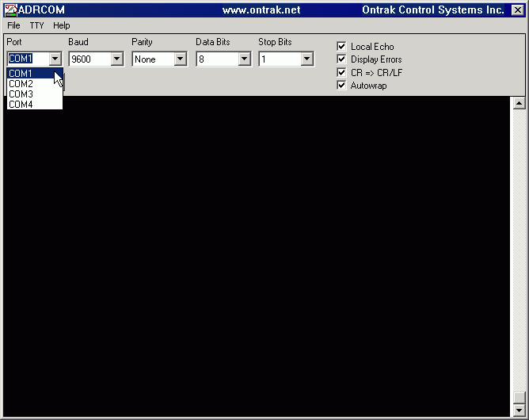This screenshot has height=420, width=529.
Task: Click the terminal scrollbar down arrow
Action: 519,410
